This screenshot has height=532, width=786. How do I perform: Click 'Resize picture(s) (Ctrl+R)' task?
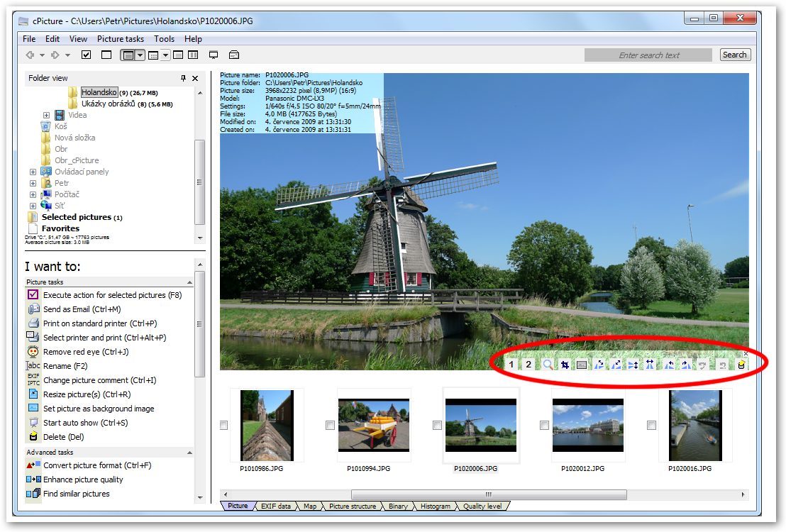(87, 394)
